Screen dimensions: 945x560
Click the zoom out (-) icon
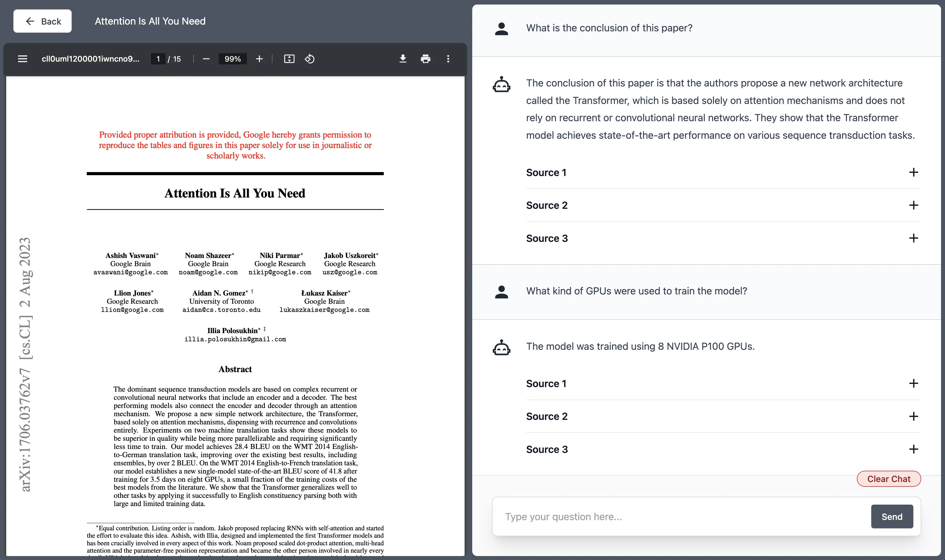[x=206, y=59]
